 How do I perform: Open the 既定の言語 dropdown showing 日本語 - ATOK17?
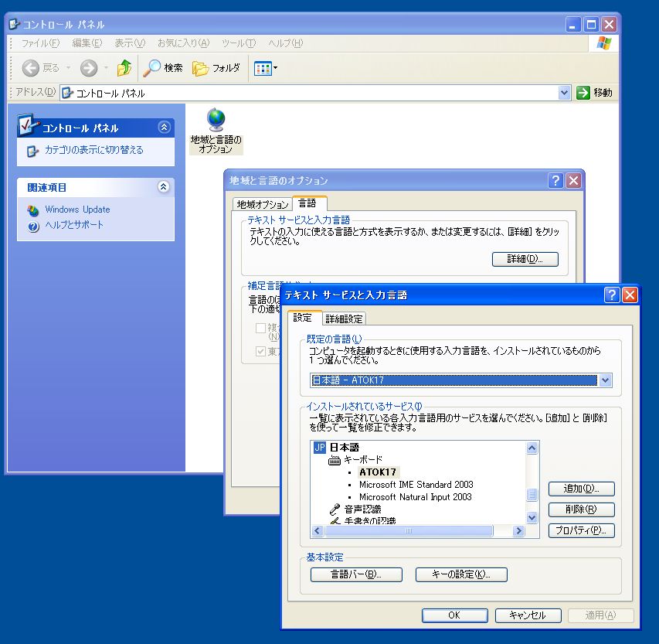pos(460,380)
